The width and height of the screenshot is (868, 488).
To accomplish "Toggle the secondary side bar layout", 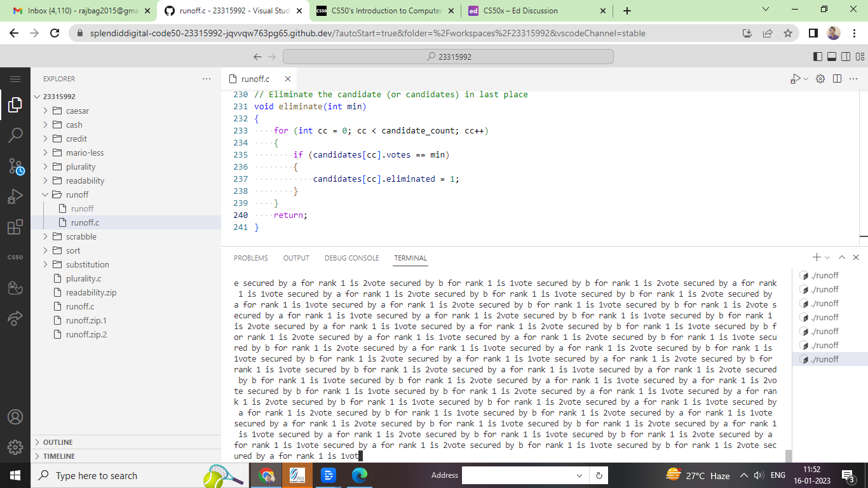I will coord(846,57).
